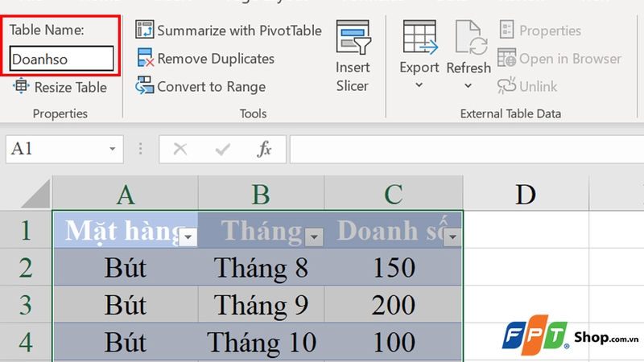Click the Convert to Range icon
The image size is (644, 362).
145,85
